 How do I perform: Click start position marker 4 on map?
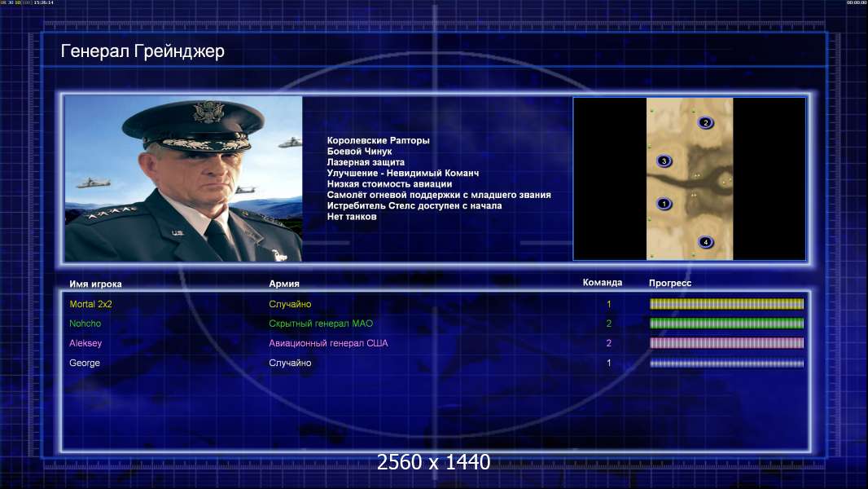coord(705,242)
